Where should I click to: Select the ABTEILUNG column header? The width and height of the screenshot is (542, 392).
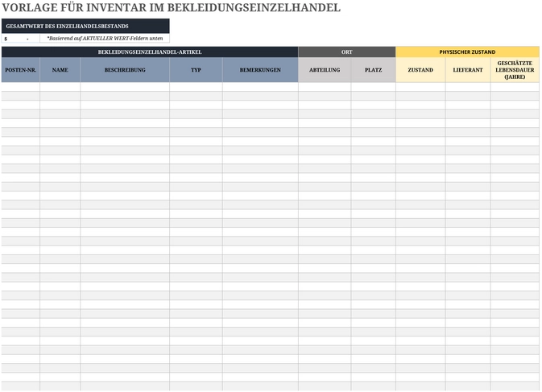(x=325, y=70)
